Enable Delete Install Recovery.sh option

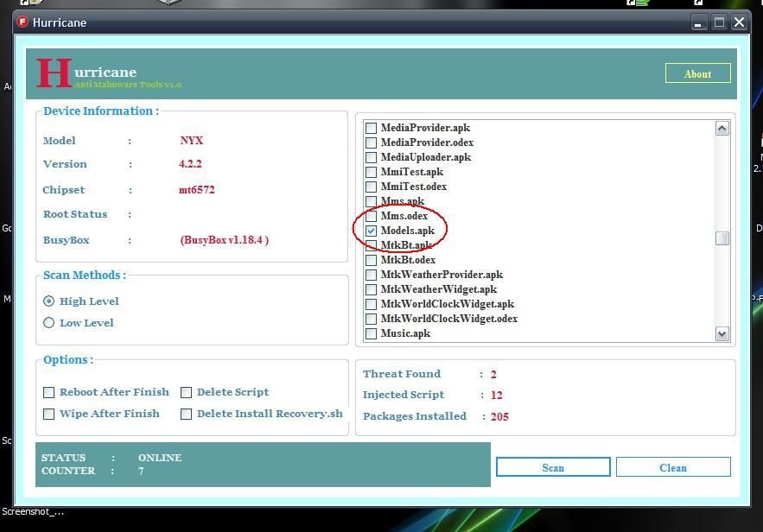pos(186,414)
